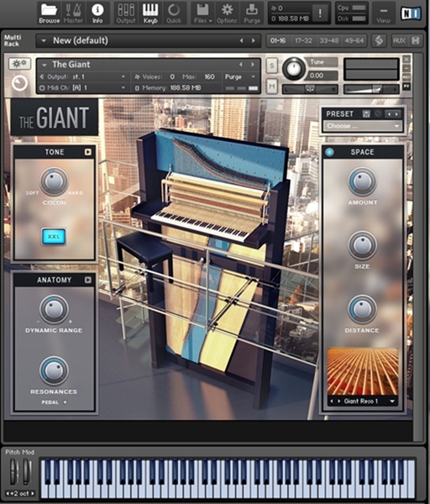Show the Output mixer section

pyautogui.click(x=126, y=13)
